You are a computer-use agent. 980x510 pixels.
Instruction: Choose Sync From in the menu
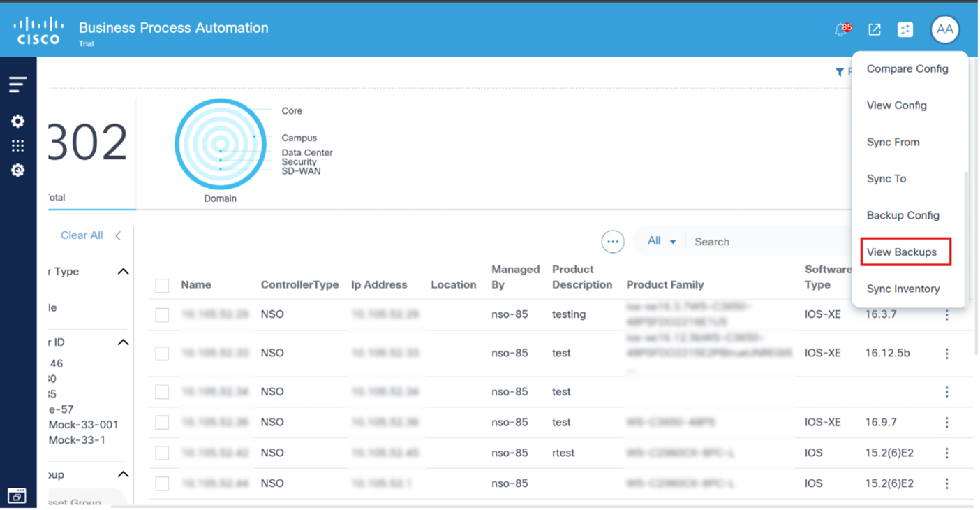click(x=893, y=142)
